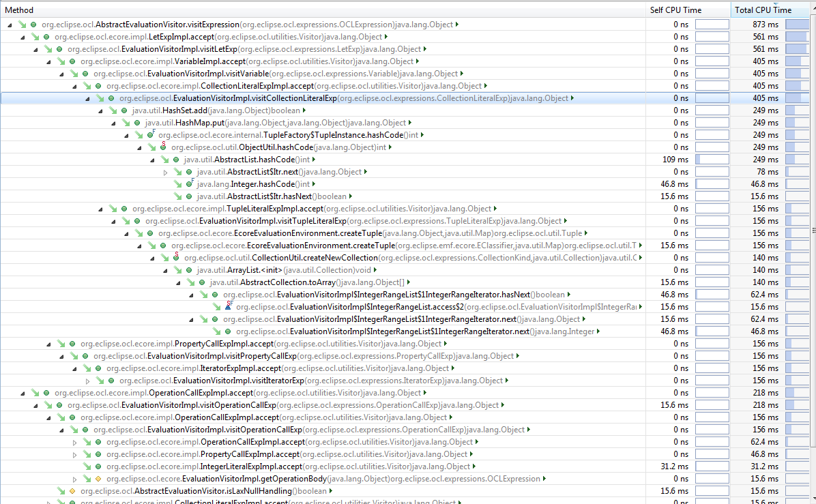Click the static method icon of ObjectUtil.hashCode

163,147
